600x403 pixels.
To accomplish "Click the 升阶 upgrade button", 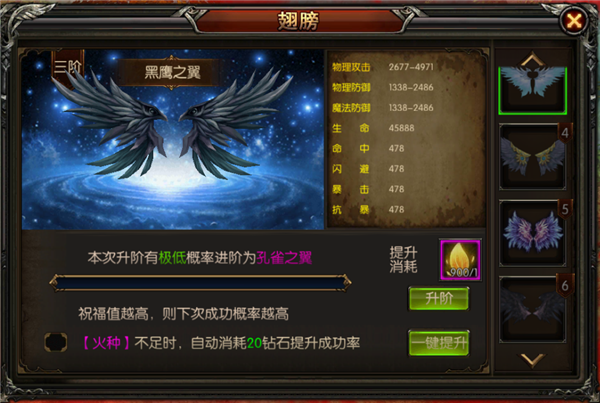I will coord(439,298).
